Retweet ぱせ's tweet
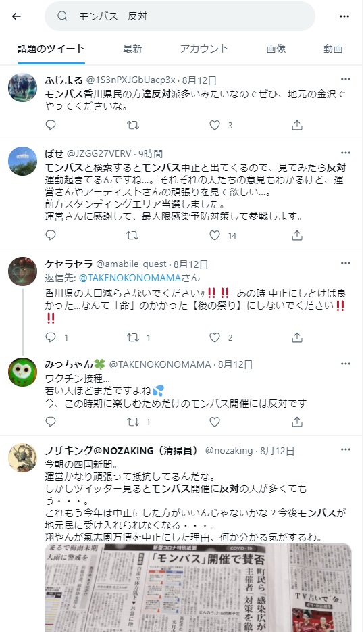Image resolution: width=364 pixels, height=632 pixels. 133,235
